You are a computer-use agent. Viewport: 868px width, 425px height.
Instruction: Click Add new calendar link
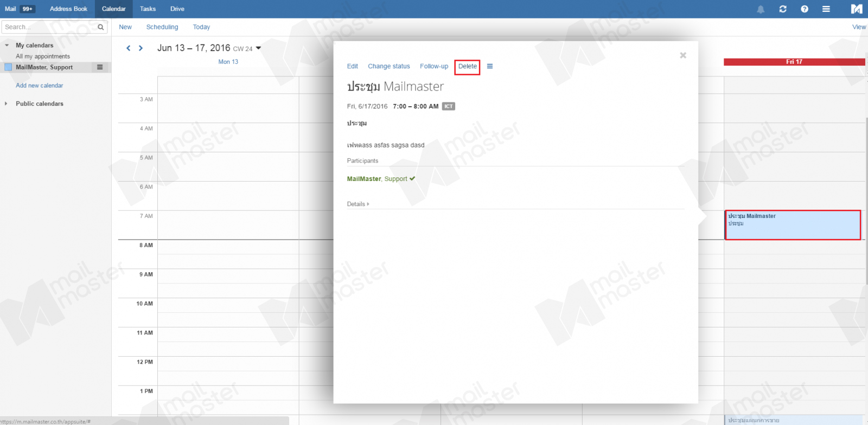39,86
